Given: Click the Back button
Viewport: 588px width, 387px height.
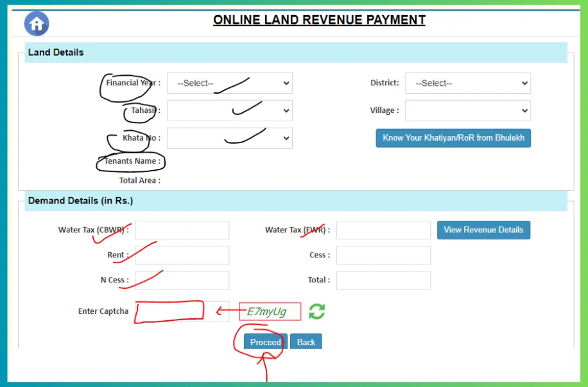Looking at the screenshot, I should (x=306, y=341).
